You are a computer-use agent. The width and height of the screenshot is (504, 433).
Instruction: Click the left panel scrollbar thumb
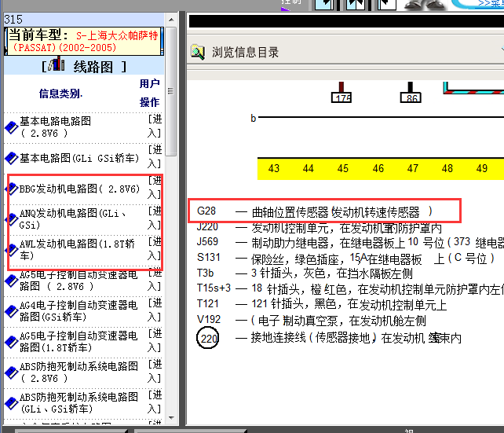coord(171,91)
